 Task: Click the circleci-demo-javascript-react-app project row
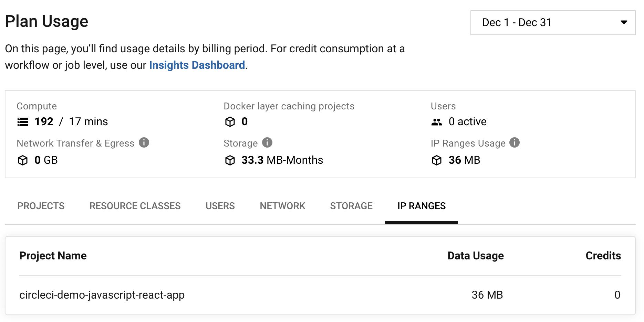320,295
